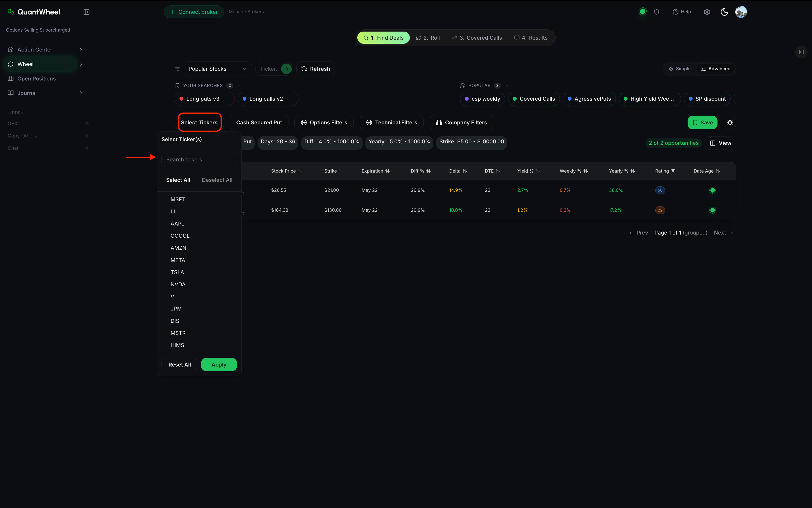Go to Find Deals tab
Viewport: 812px width, 508px height.
383,38
